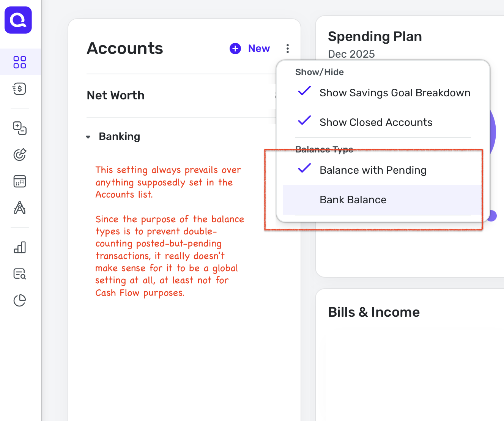The height and width of the screenshot is (421, 504).
Task: Open the search-list report icon in sidebar
Action: 20,274
